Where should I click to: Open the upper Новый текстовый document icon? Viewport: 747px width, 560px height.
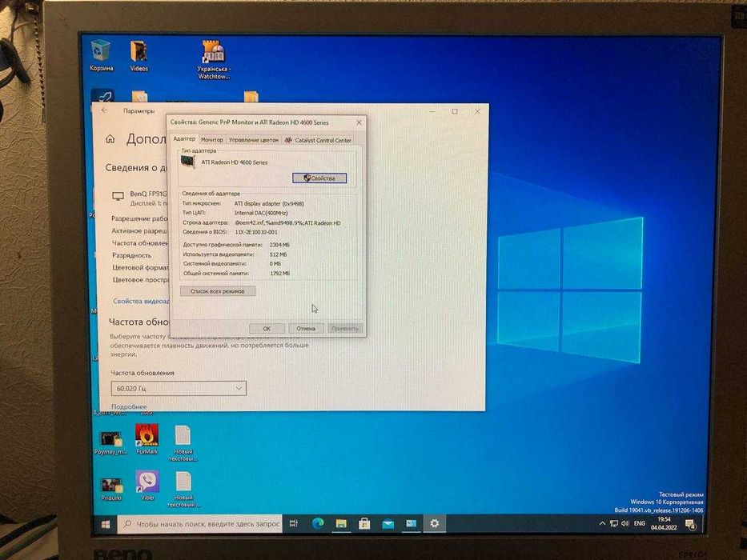tap(183, 443)
